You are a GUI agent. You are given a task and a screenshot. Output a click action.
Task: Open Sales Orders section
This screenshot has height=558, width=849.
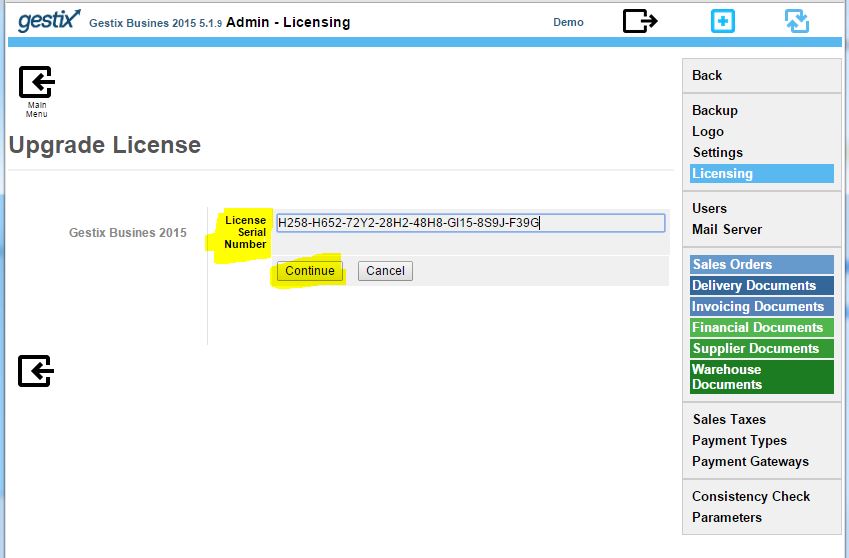click(x=762, y=264)
